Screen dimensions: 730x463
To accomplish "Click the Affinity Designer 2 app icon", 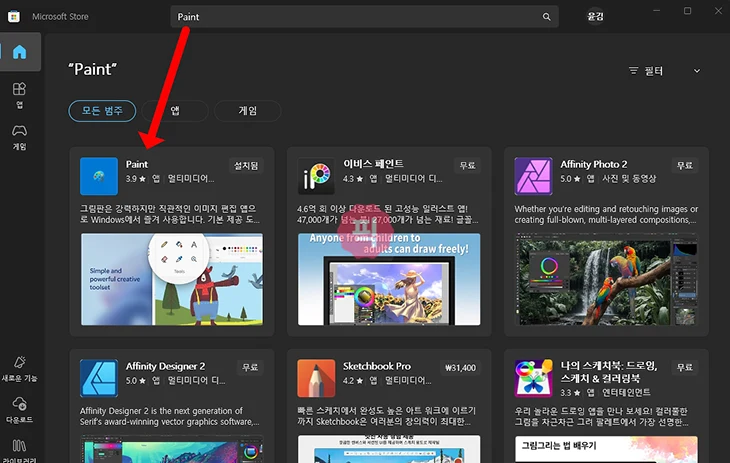I will point(99,378).
